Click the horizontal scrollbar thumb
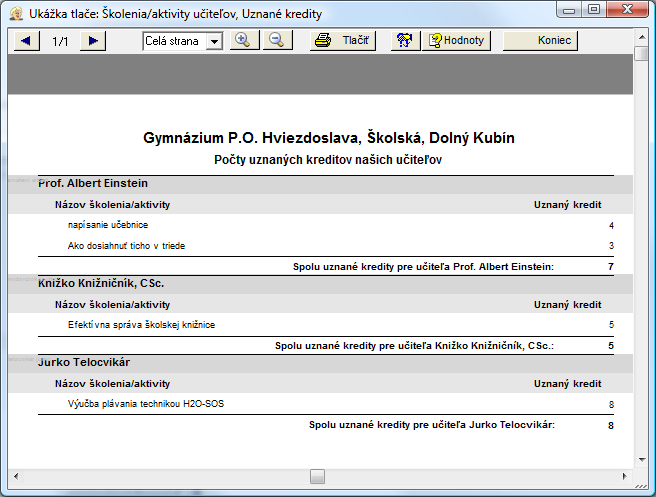The image size is (656, 497). [318, 476]
